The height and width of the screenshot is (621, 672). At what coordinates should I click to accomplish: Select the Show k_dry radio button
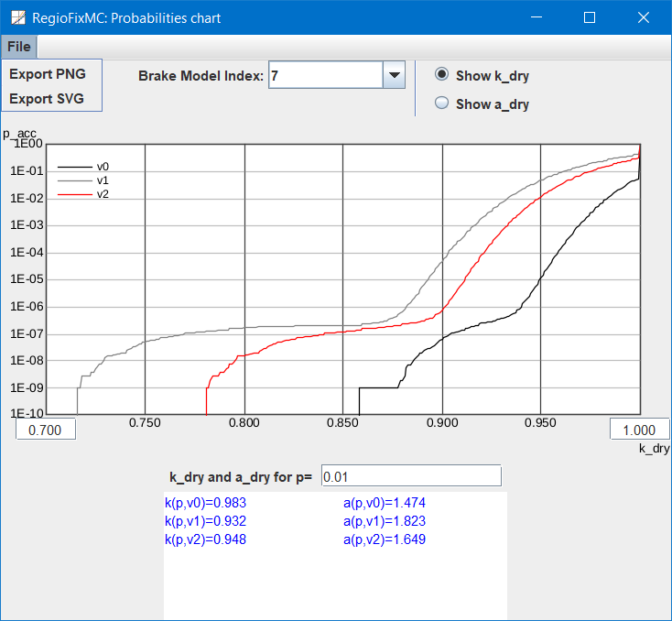[x=442, y=75]
